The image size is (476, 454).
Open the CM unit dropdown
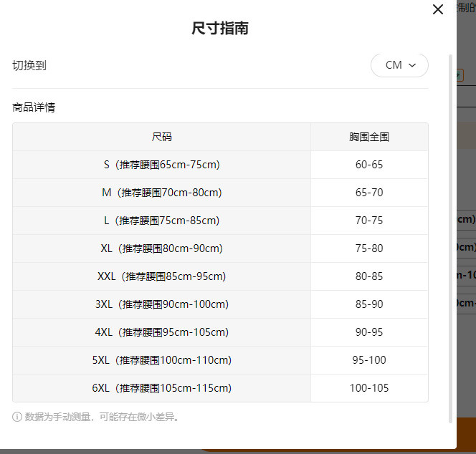pos(399,65)
